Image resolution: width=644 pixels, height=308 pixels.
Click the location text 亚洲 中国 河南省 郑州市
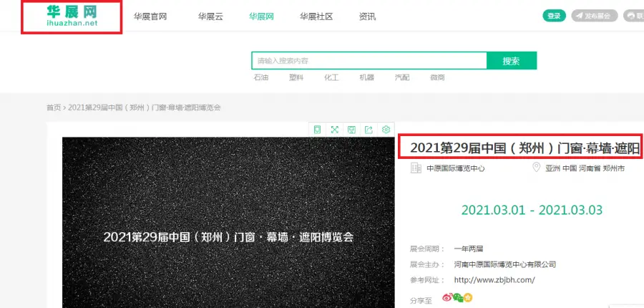tap(585, 168)
